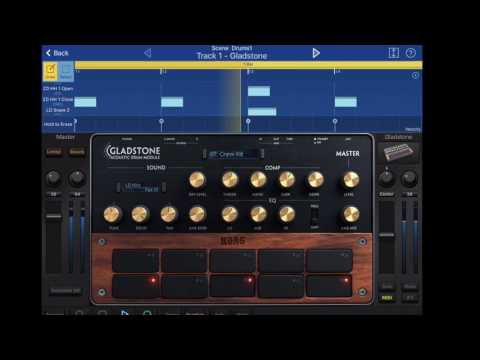The image size is (480, 360).
Task: Open the part sound selector under SOUND
Action: [x=141, y=187]
